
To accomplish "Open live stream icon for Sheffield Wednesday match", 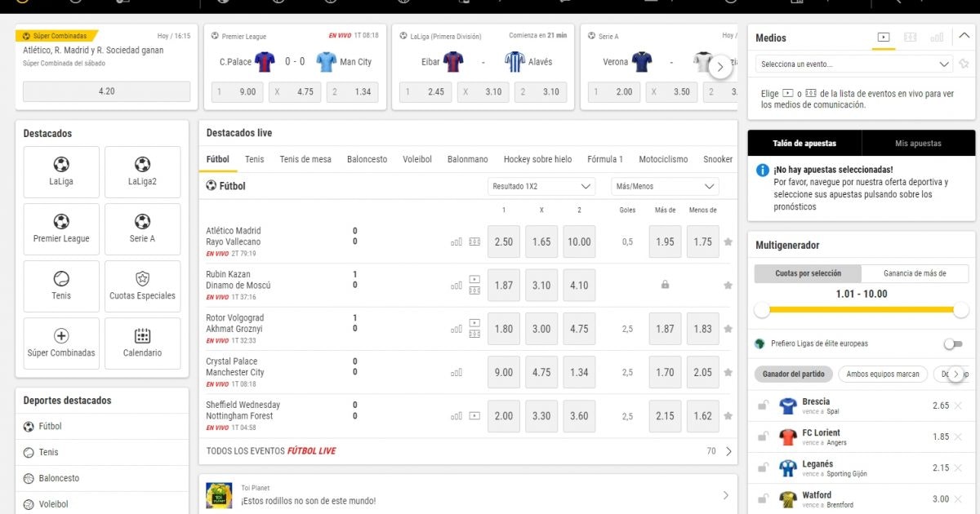I will [x=474, y=415].
